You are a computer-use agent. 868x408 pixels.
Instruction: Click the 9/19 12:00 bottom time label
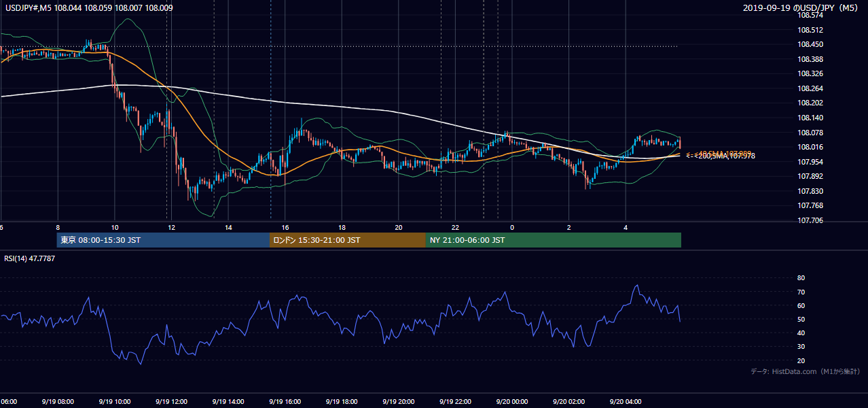[170, 402]
